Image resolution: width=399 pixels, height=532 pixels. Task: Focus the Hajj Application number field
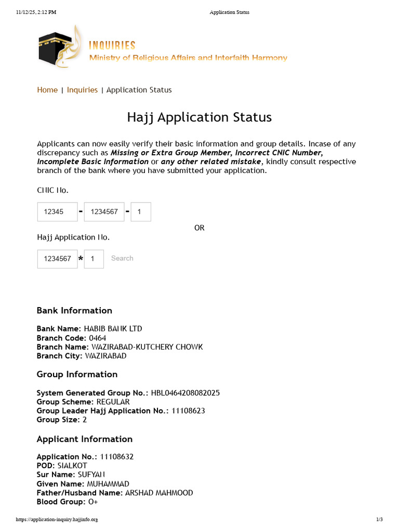coord(57,259)
